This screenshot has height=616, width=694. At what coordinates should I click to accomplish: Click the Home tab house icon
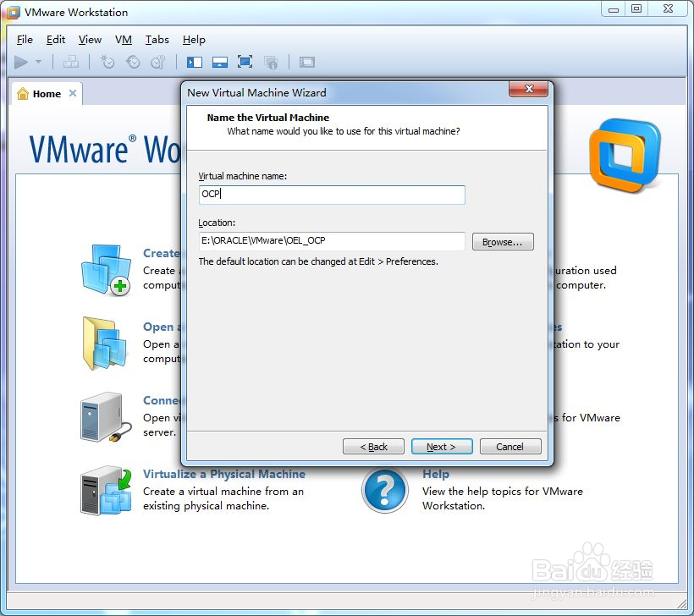(23, 93)
